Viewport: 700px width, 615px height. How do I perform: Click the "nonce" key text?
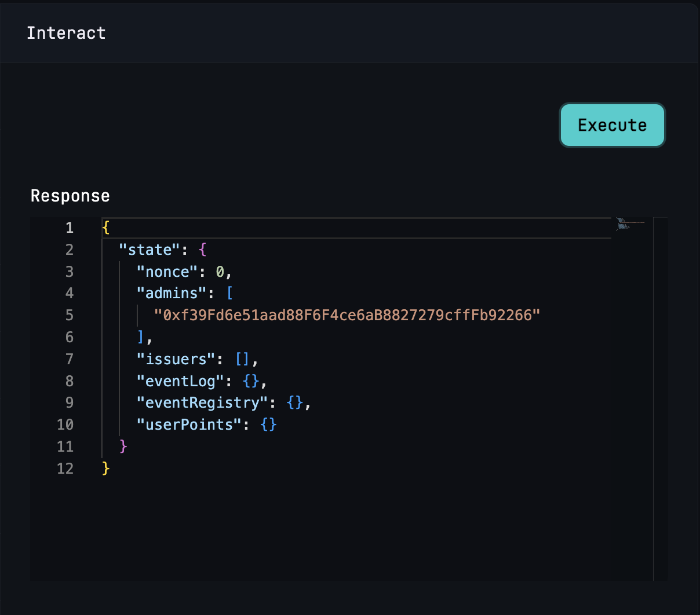pyautogui.click(x=167, y=272)
